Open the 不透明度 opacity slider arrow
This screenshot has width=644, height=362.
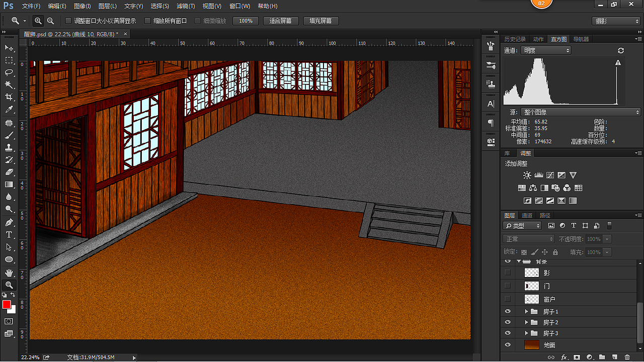(x=607, y=239)
